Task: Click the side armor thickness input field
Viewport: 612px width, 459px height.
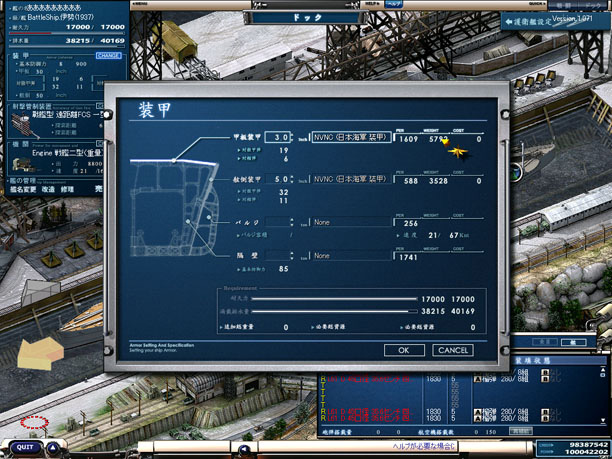Action: tap(277, 179)
